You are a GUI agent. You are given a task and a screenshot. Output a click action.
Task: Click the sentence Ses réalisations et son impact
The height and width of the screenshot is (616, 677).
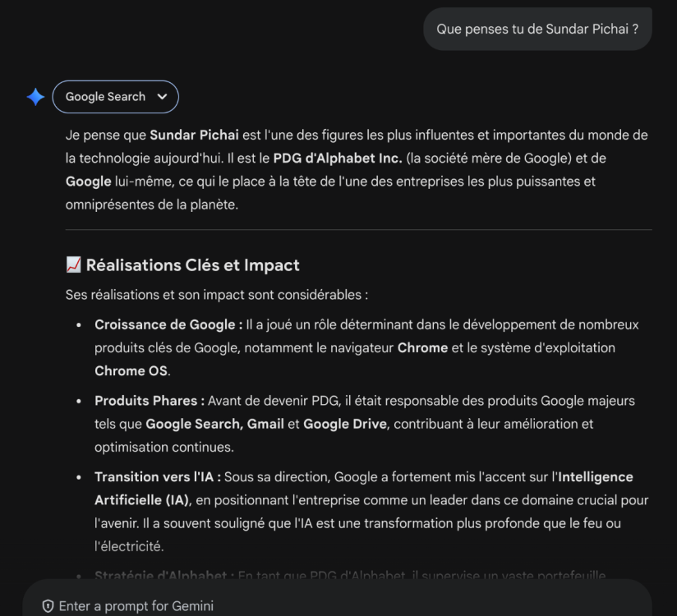click(x=216, y=294)
